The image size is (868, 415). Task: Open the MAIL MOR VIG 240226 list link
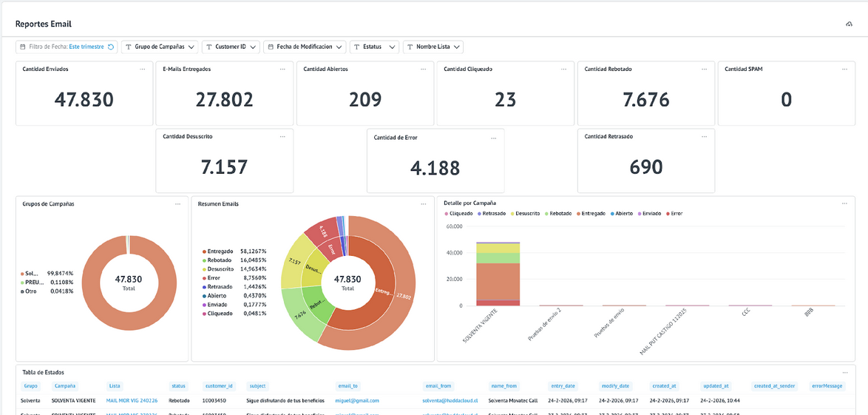coord(132,400)
